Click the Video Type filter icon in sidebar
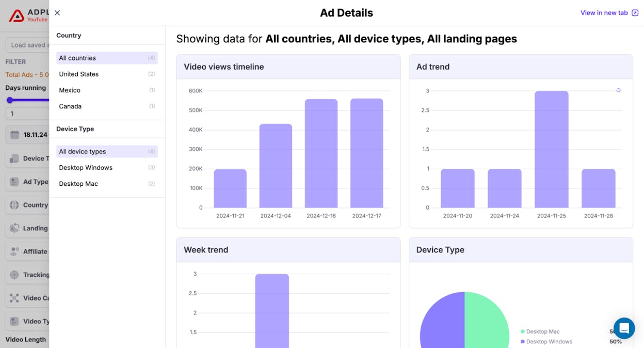Screen dimensions: 644x348 pos(14,321)
